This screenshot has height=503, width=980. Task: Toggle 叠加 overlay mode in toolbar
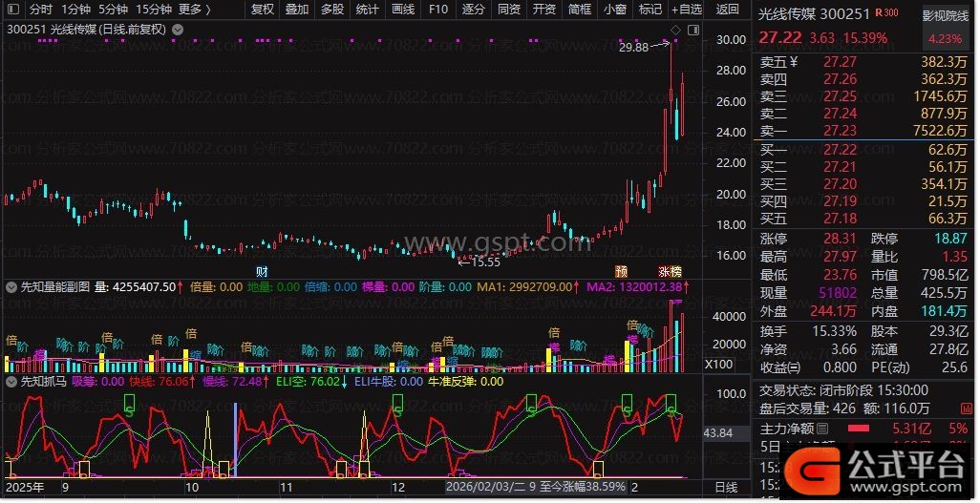[x=297, y=10]
